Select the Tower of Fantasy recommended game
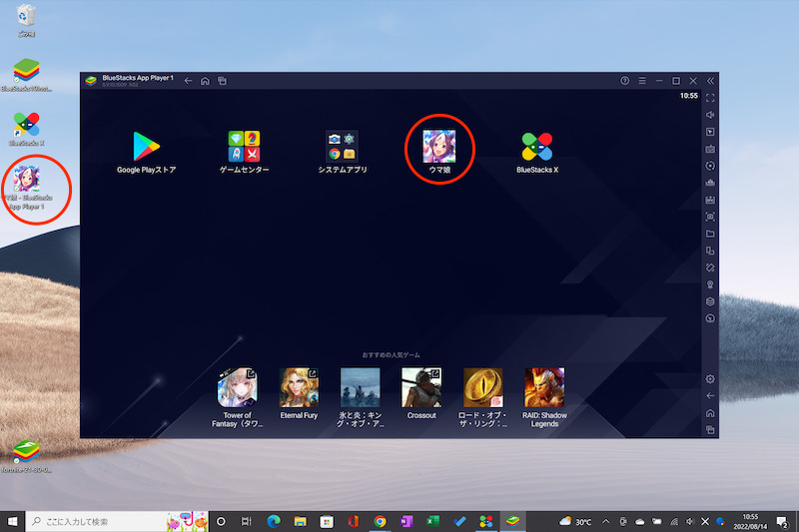Viewport: 799px width, 532px height. pos(238,387)
